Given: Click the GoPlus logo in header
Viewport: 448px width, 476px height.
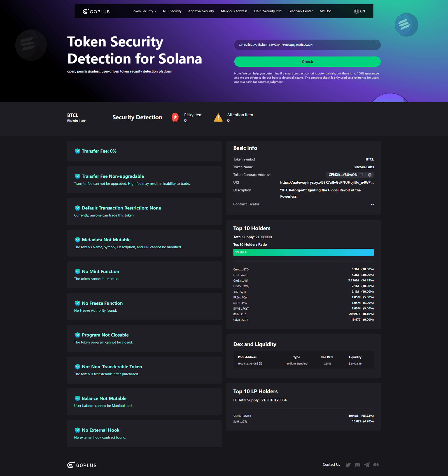Looking at the screenshot, I should click(x=96, y=11).
